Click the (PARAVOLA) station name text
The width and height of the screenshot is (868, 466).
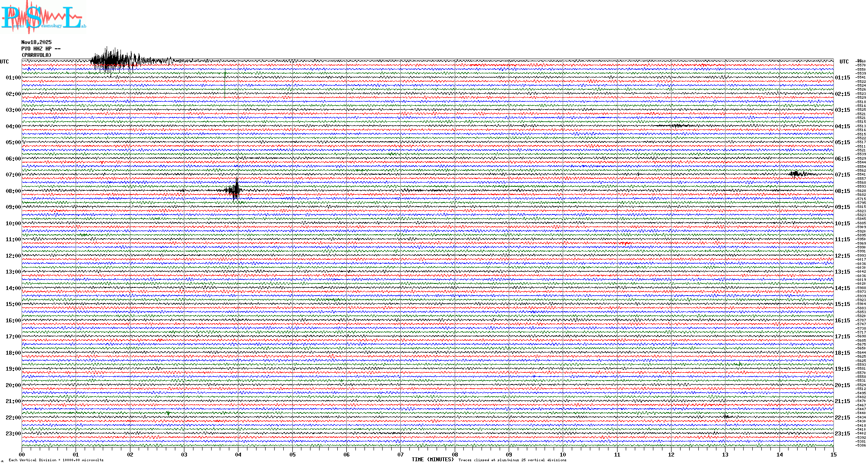tap(36, 55)
